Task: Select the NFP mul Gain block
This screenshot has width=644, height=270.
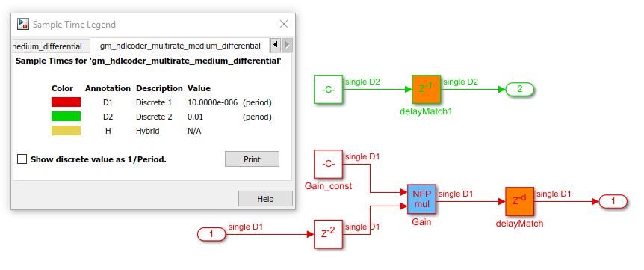Action: [422, 199]
